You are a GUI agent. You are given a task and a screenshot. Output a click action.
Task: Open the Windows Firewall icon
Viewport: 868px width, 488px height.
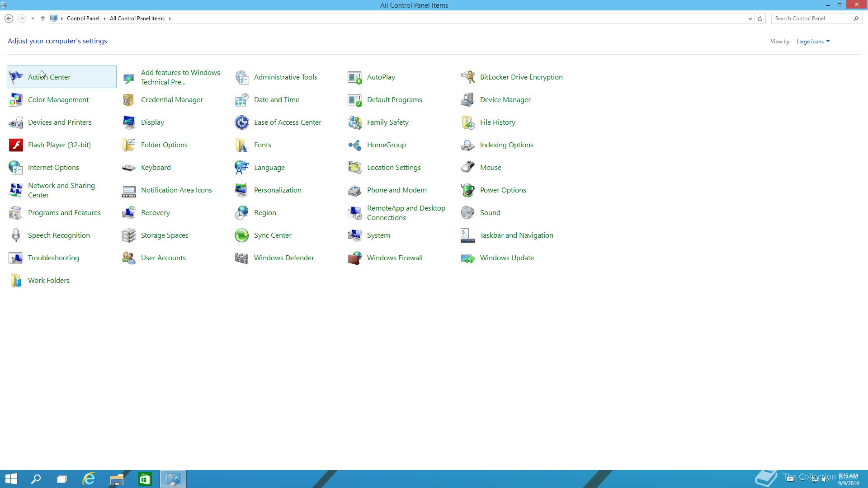tap(355, 258)
